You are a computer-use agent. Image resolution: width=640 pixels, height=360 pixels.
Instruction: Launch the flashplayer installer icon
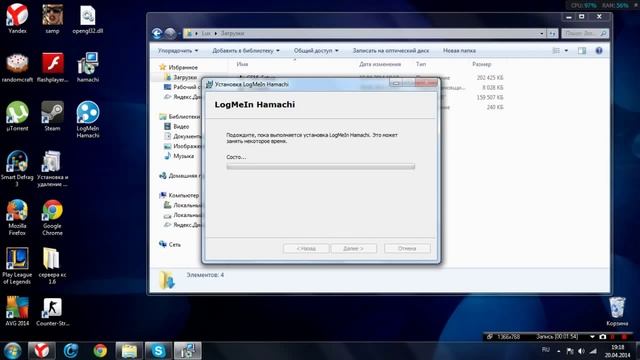(x=52, y=67)
